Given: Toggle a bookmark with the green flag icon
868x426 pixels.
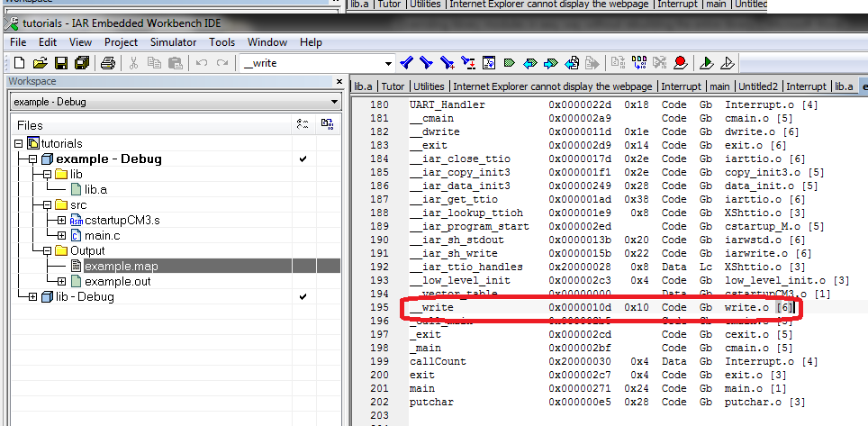Looking at the screenshot, I should pyautogui.click(x=510, y=63).
